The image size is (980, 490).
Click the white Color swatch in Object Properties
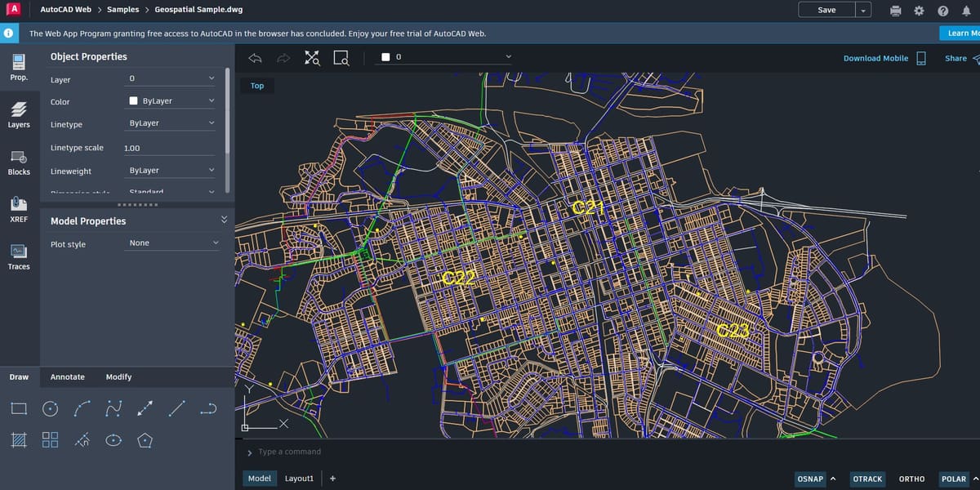[x=133, y=101]
